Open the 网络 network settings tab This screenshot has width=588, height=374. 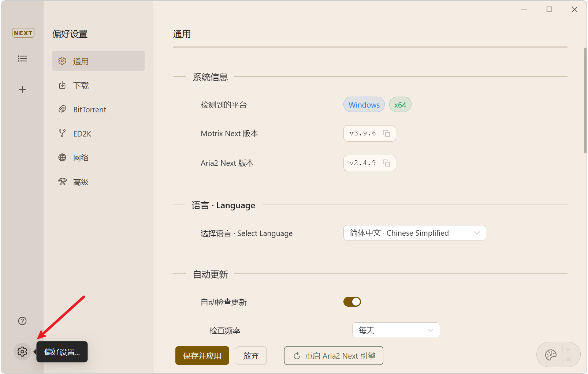tap(98, 158)
